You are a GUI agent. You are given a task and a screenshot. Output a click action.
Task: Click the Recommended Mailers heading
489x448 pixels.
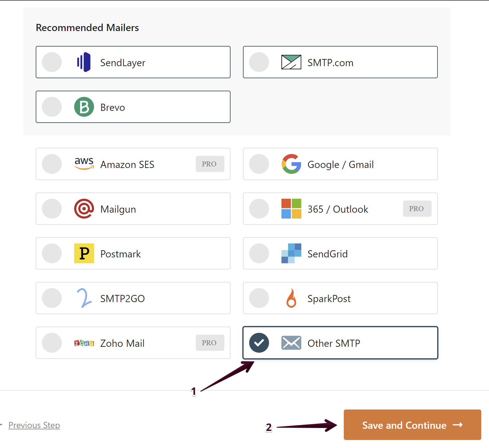(87, 28)
